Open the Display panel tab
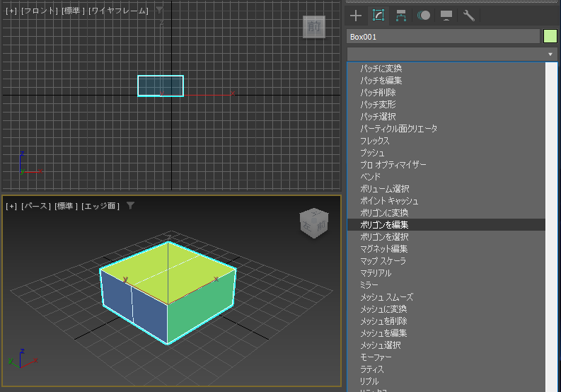Screen dimensions: 561x392 446,16
